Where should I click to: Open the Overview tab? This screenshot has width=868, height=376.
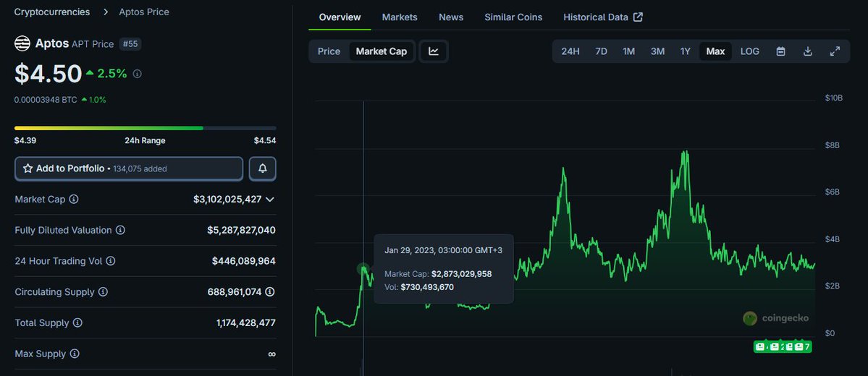[340, 17]
